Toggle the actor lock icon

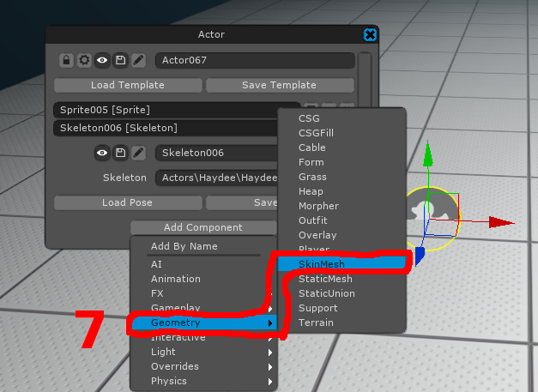click(66, 60)
